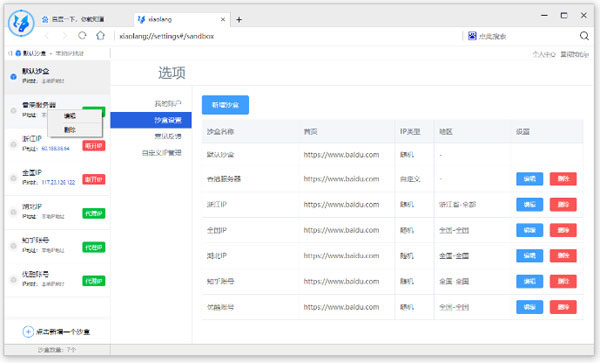Close the xiaolang tab
This screenshot has height=363, width=600.
pyautogui.click(x=223, y=19)
